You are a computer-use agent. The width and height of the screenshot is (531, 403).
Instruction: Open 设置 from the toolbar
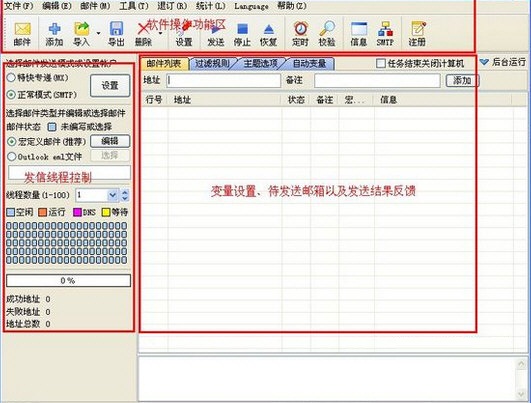(x=184, y=34)
